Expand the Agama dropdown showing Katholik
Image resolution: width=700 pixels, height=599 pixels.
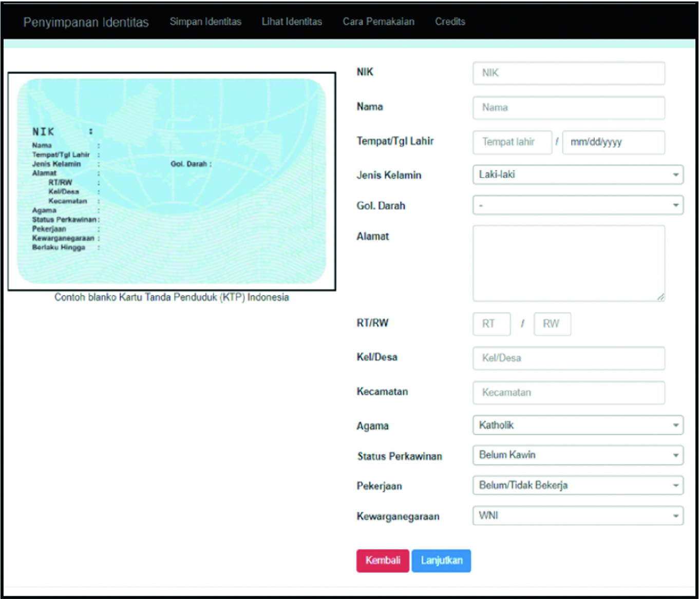pyautogui.click(x=578, y=425)
